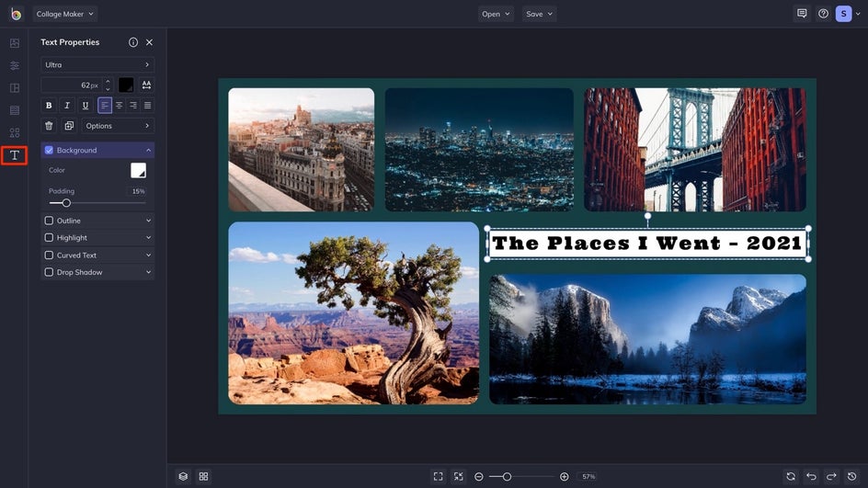Image resolution: width=868 pixels, height=488 pixels.
Task: Open the Patterns sidebar tool
Action: coord(15,110)
